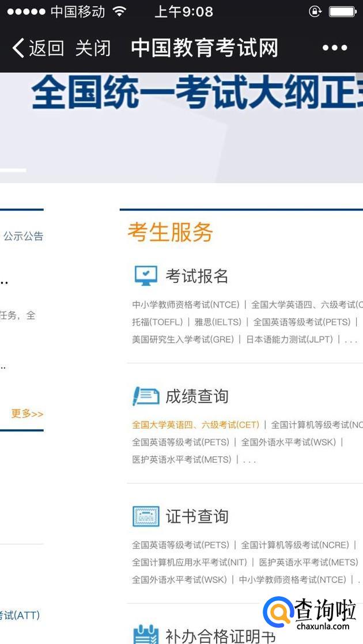Open the 考试报名 monitor icon
Image resolution: width=363 pixels, height=644 pixels.
pos(146,275)
